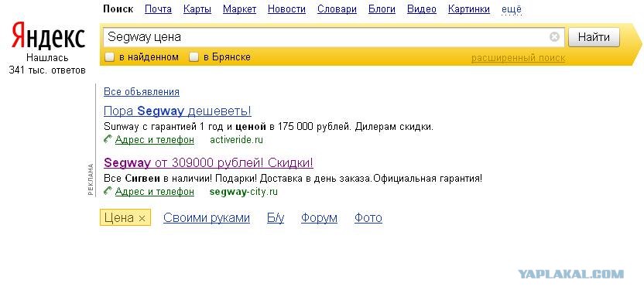Select the 'Б/у' refinement link

pos(276,218)
